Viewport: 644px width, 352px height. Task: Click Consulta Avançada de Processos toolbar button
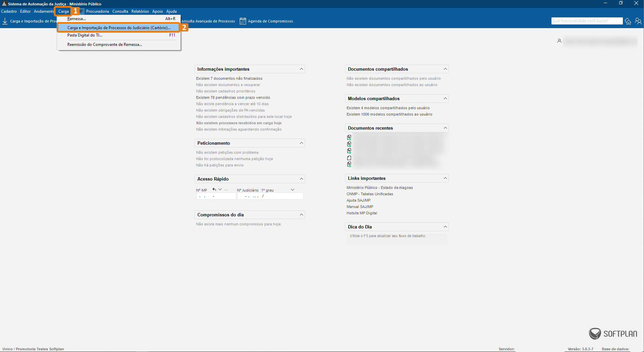(208, 21)
